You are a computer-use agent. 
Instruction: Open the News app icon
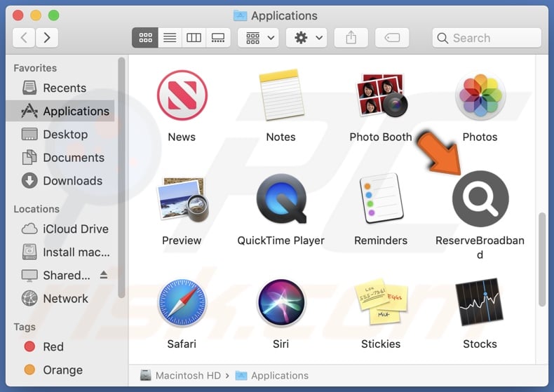pos(182,95)
